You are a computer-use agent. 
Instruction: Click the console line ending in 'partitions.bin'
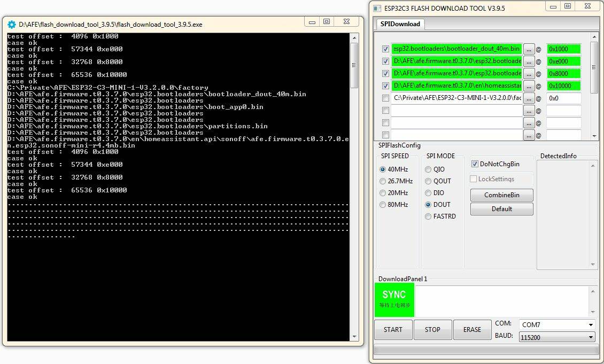pos(137,126)
